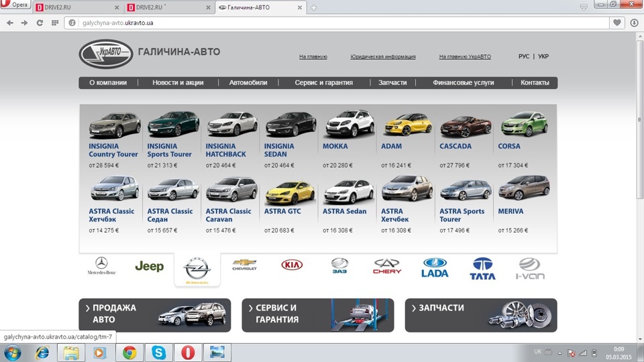Open the Автомобили menu

(248, 82)
